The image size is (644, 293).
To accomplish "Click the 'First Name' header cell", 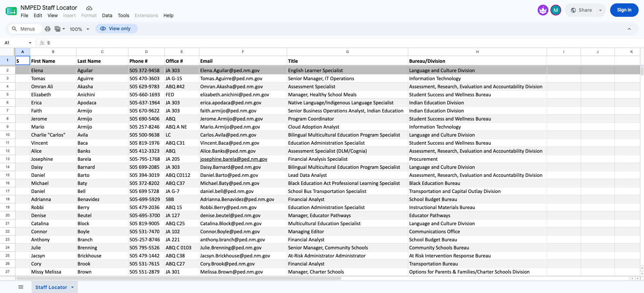I will click(53, 61).
